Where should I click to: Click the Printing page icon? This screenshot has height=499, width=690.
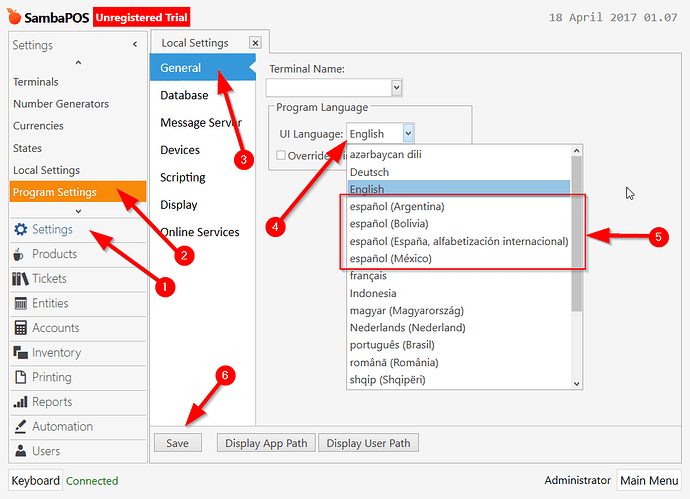pyautogui.click(x=21, y=377)
